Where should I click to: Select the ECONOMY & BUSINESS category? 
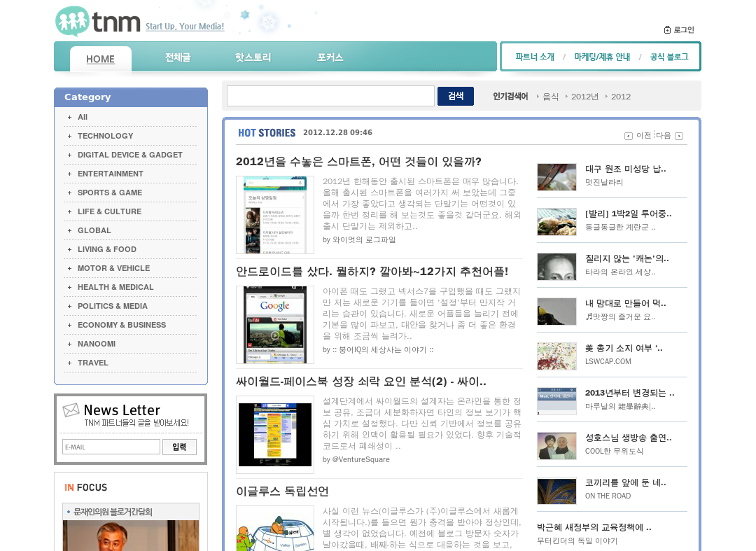click(122, 325)
